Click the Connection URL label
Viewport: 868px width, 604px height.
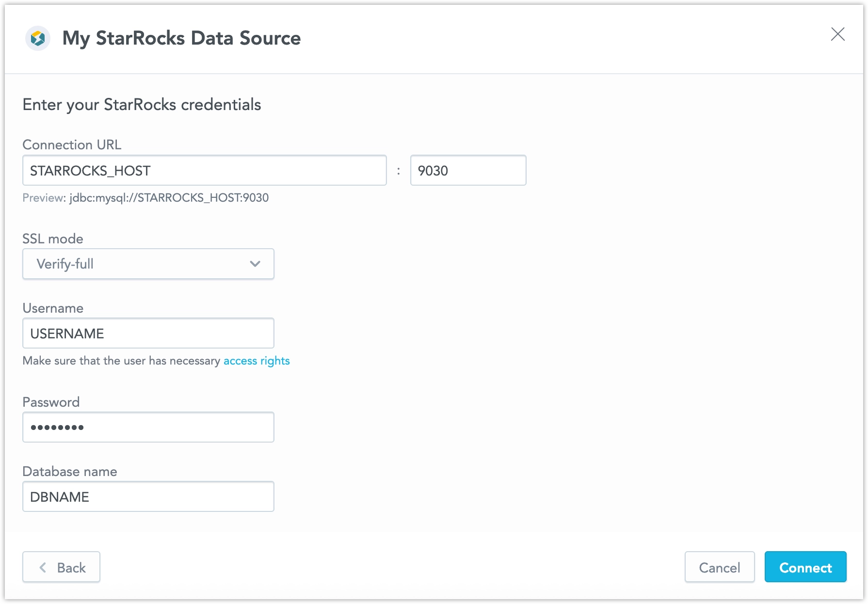pyautogui.click(x=71, y=144)
